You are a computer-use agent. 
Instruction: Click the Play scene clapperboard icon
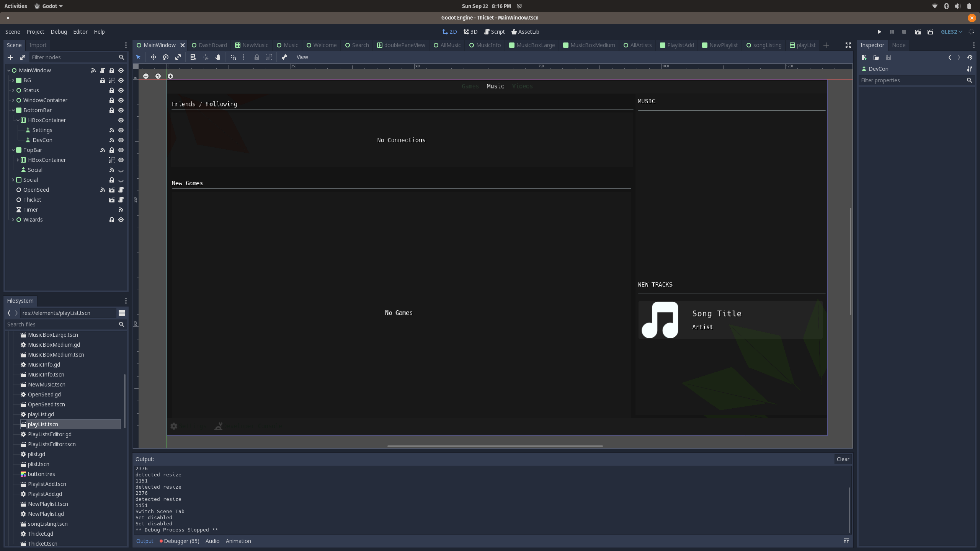pyautogui.click(x=918, y=32)
